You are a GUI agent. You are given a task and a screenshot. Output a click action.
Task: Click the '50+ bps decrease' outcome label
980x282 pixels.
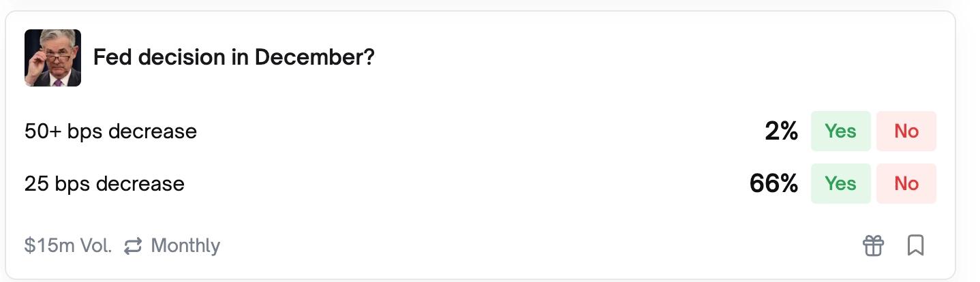(x=110, y=131)
